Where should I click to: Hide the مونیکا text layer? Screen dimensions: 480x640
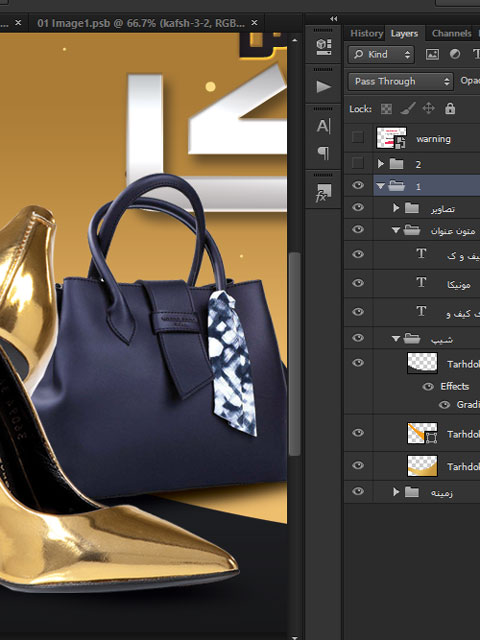click(358, 283)
